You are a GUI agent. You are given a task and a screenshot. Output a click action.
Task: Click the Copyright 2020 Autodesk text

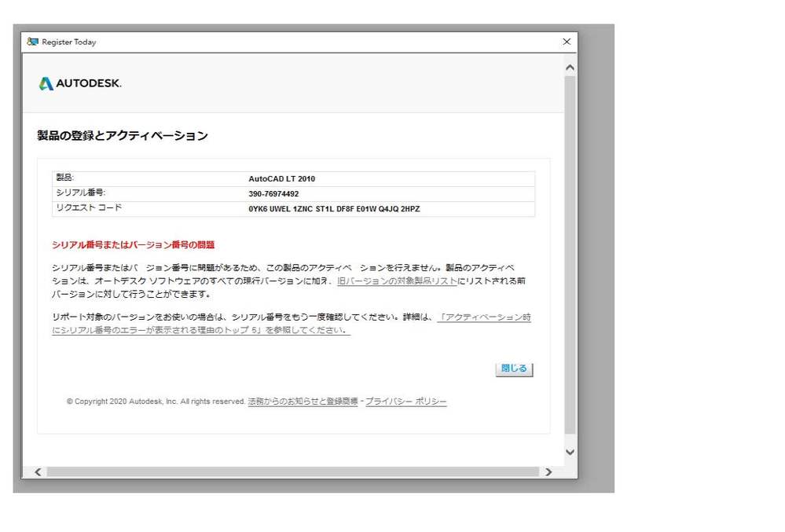(156, 402)
